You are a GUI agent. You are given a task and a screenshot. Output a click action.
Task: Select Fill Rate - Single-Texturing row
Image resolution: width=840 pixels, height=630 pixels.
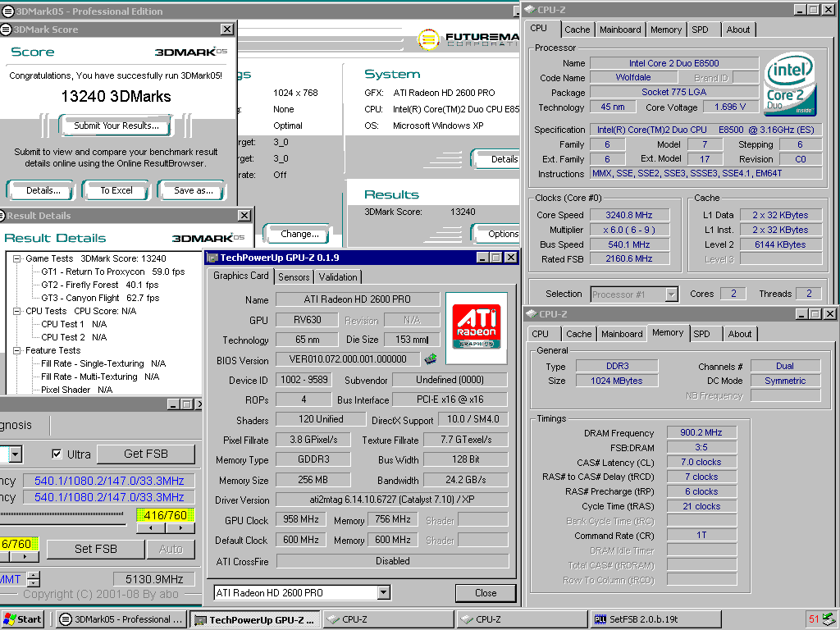click(103, 363)
